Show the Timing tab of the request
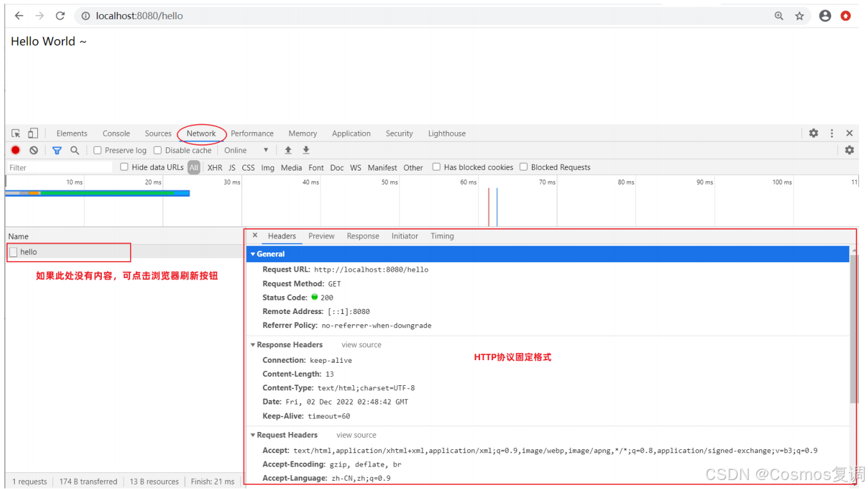Viewport: 868px width, 489px height. click(442, 236)
